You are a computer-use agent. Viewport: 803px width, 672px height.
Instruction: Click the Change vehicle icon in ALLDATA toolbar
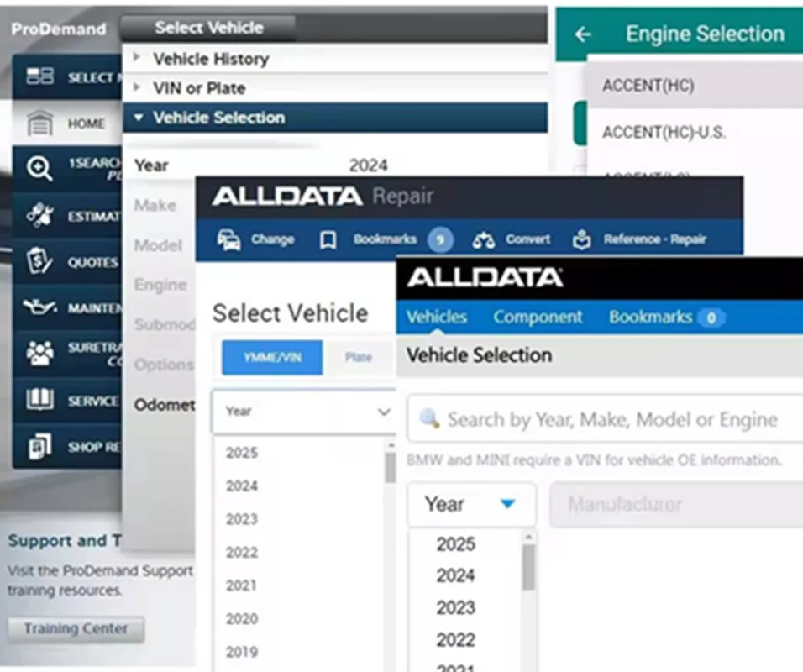point(229,239)
